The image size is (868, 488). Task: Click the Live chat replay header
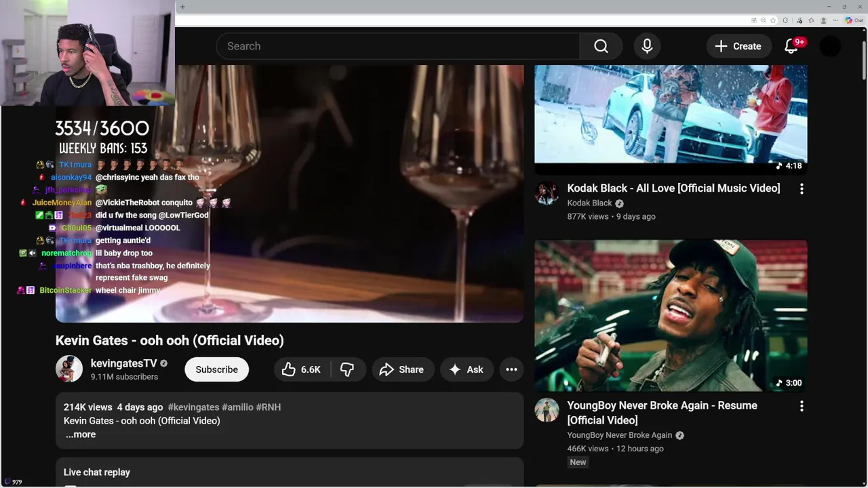(97, 472)
